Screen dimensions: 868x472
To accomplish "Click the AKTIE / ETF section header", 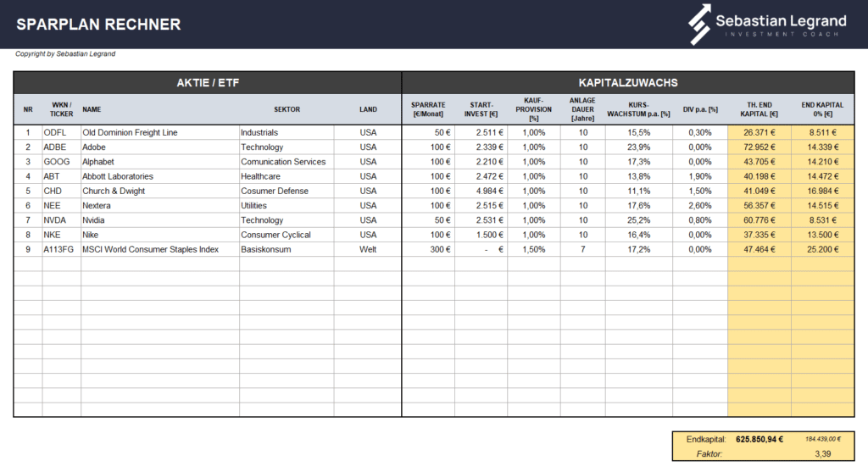I will (x=208, y=82).
